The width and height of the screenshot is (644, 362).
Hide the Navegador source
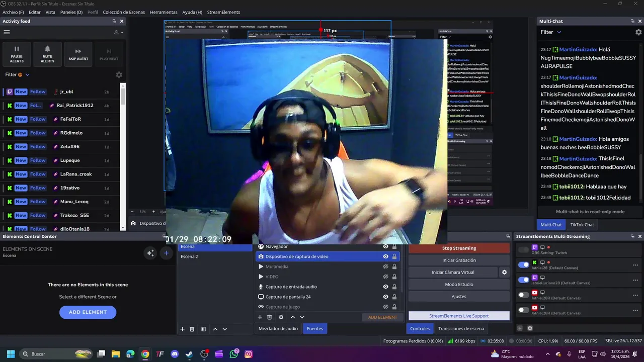coord(385,246)
